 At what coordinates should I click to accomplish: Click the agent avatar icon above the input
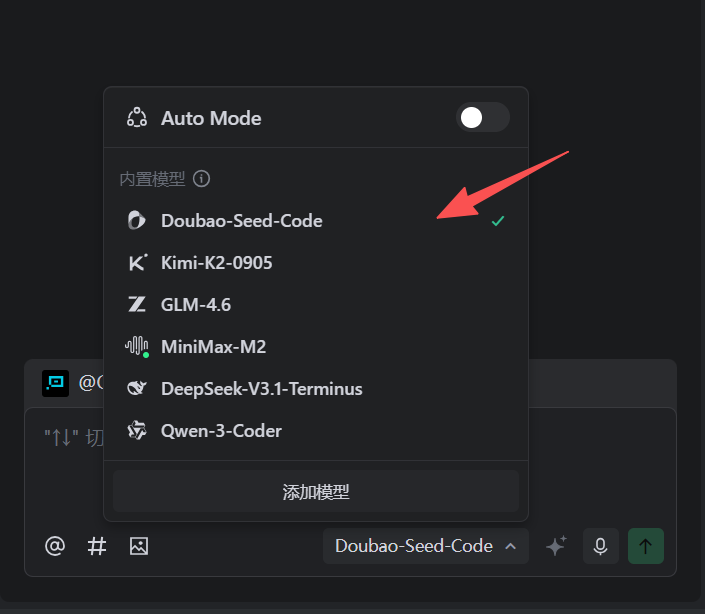tap(55, 383)
